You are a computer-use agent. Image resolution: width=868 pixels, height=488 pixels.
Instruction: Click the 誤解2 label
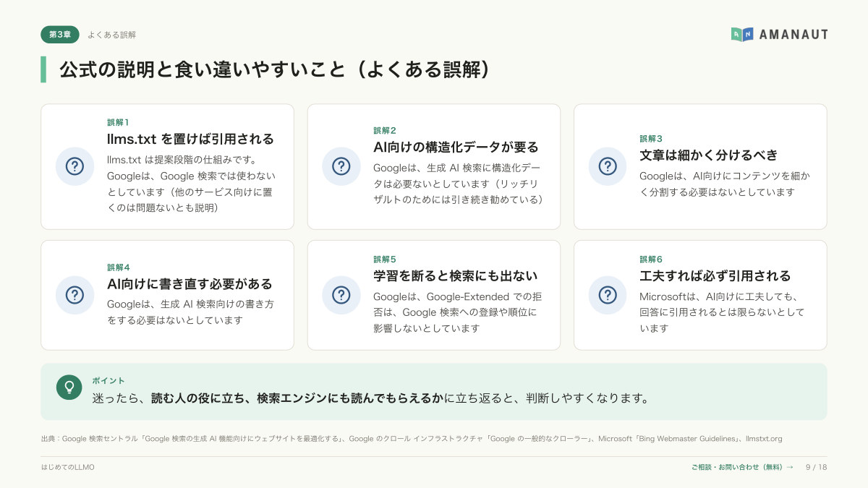pos(385,131)
